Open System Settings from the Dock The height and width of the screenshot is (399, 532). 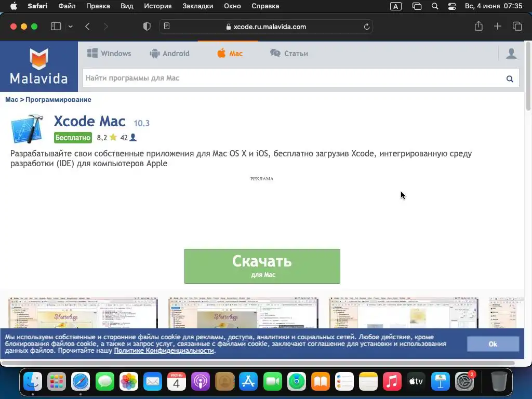pos(464,381)
